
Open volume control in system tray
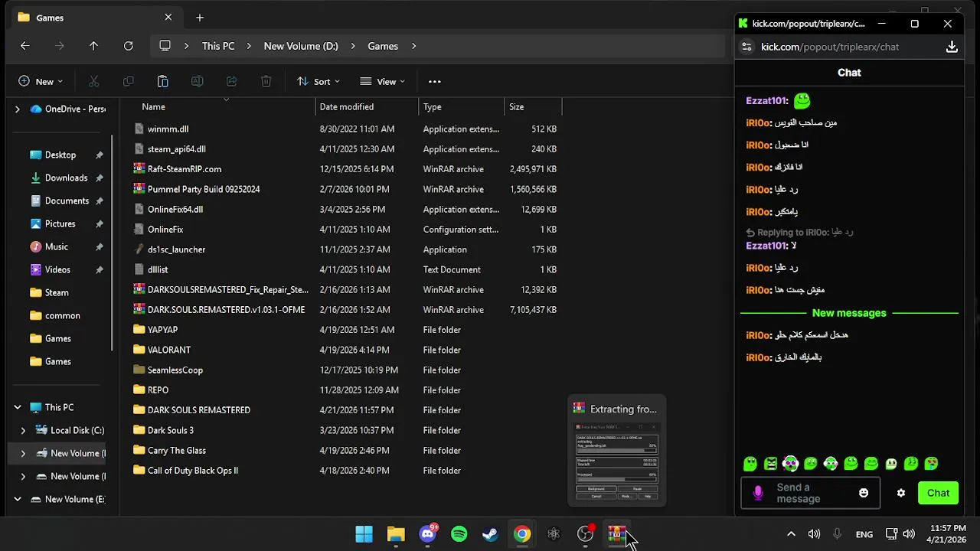pos(909,534)
